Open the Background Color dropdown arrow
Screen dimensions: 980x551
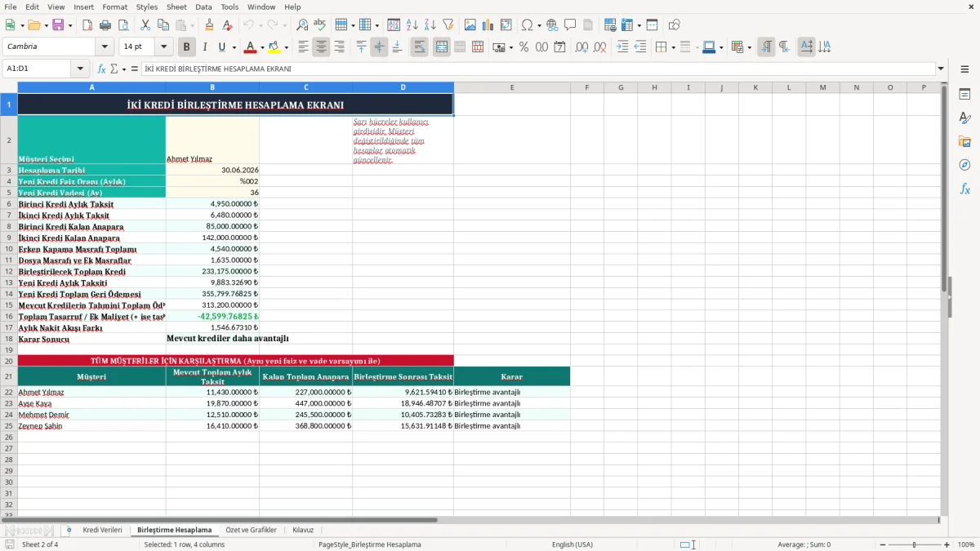286,47
